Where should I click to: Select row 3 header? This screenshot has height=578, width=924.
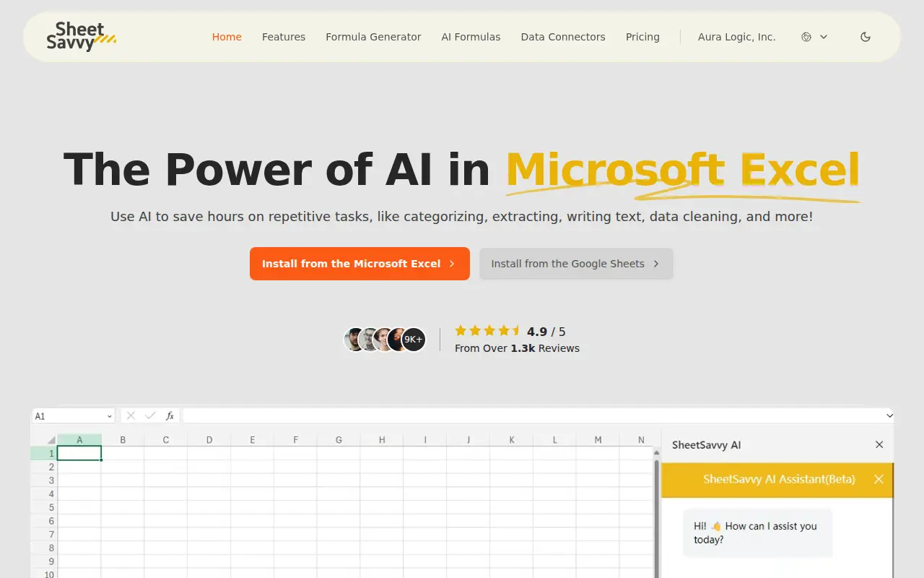(44, 480)
